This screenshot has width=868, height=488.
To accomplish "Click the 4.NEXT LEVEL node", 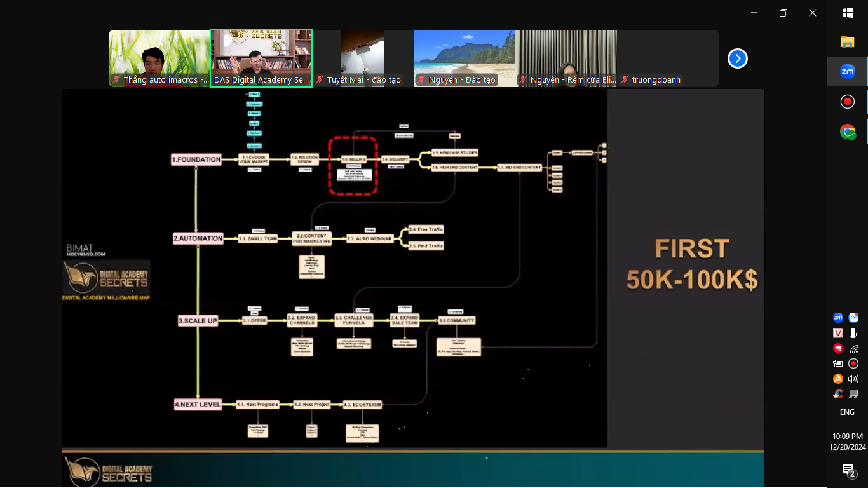I will 198,404.
